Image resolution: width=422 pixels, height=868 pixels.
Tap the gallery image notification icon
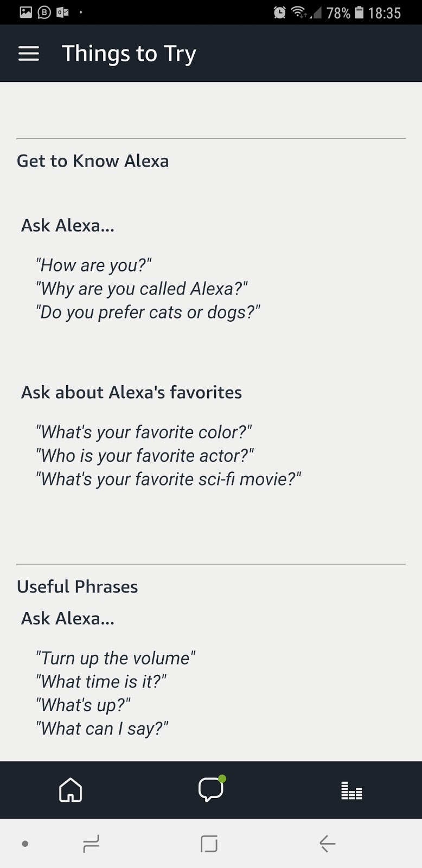click(25, 12)
